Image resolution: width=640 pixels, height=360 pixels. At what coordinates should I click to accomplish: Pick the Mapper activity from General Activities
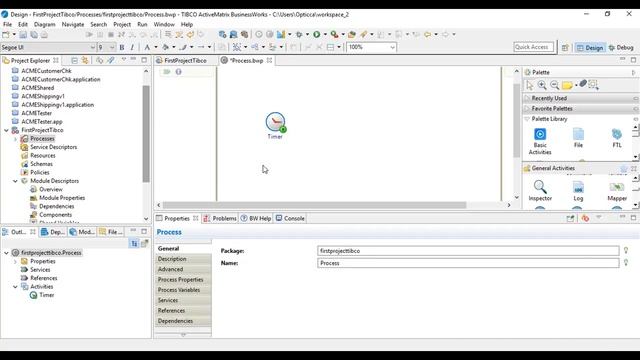click(617, 191)
